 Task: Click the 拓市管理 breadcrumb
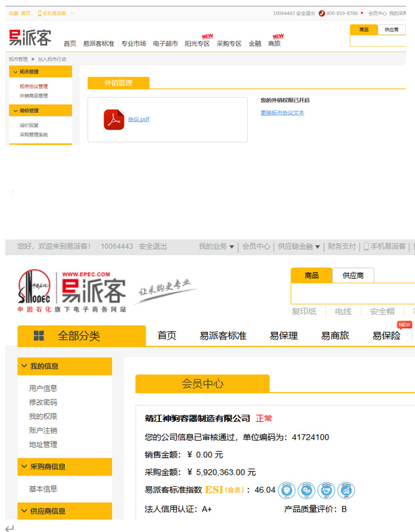point(18,59)
